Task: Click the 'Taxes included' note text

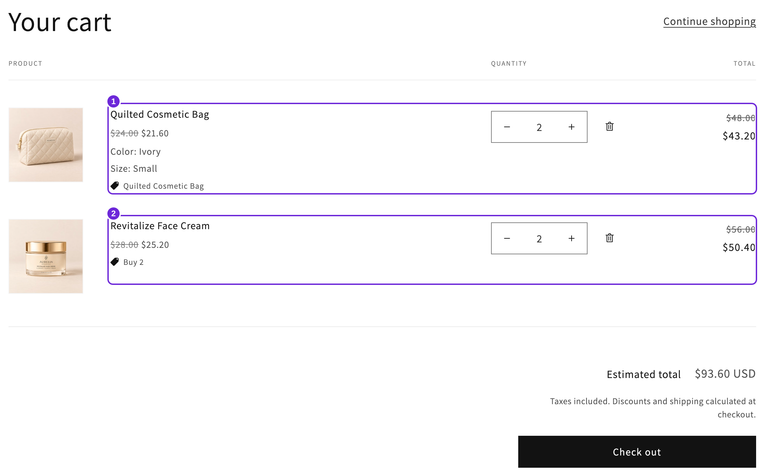Action: pyautogui.click(x=652, y=407)
